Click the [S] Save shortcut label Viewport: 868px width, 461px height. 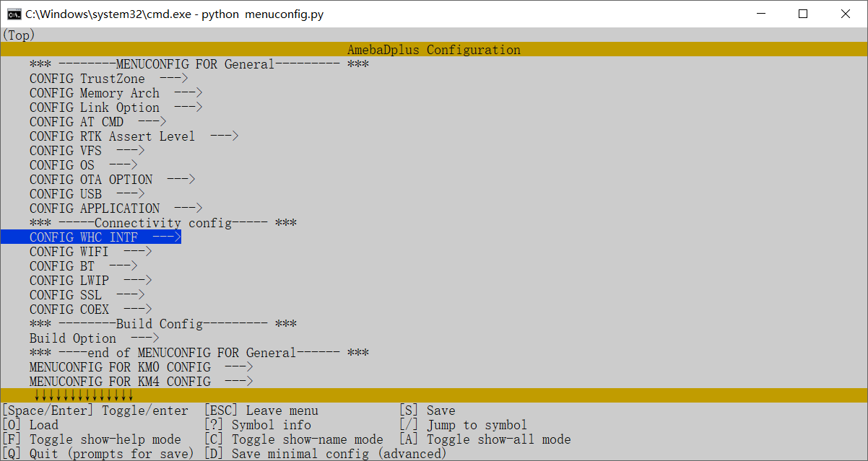coord(428,410)
